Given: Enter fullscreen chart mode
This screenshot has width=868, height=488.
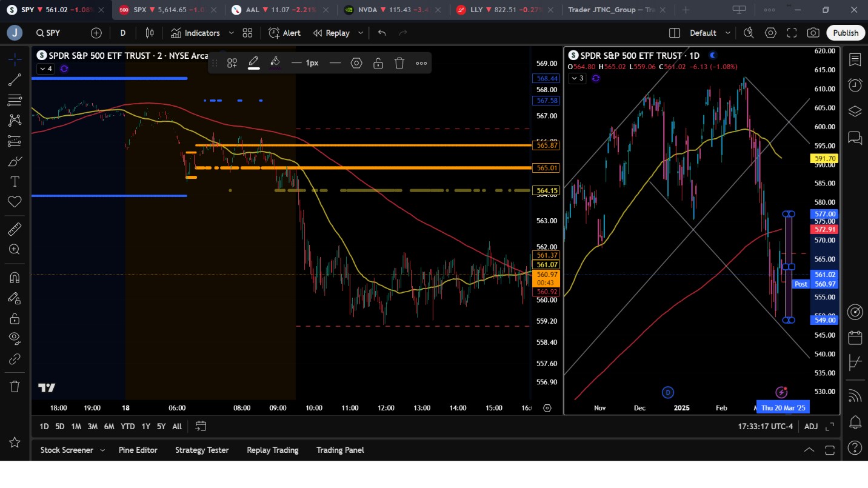Looking at the screenshot, I should (792, 33).
